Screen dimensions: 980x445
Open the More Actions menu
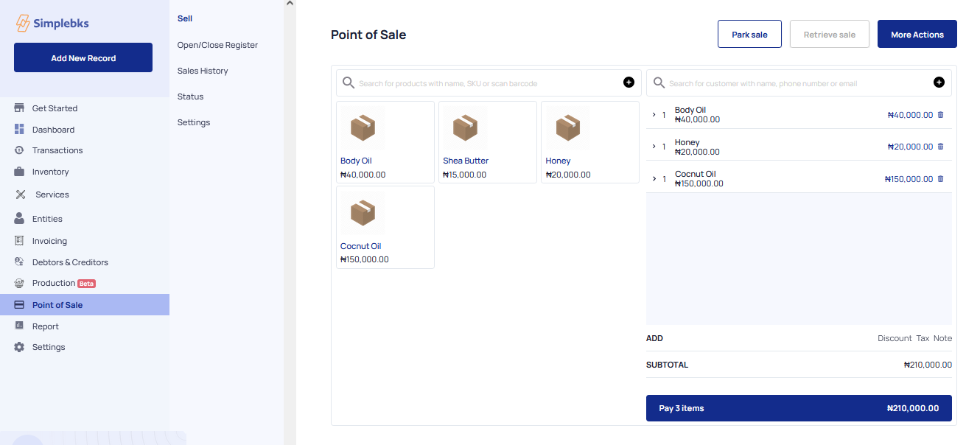tap(917, 35)
